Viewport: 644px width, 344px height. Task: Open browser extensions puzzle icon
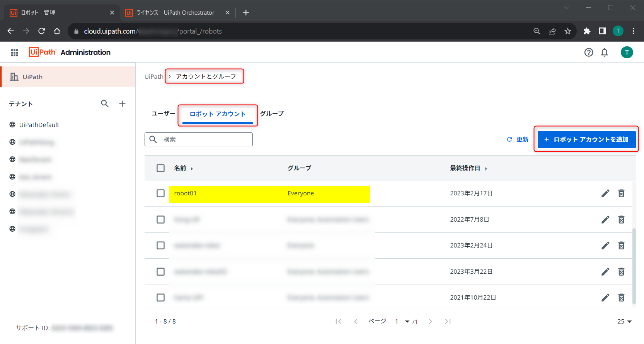tap(587, 31)
